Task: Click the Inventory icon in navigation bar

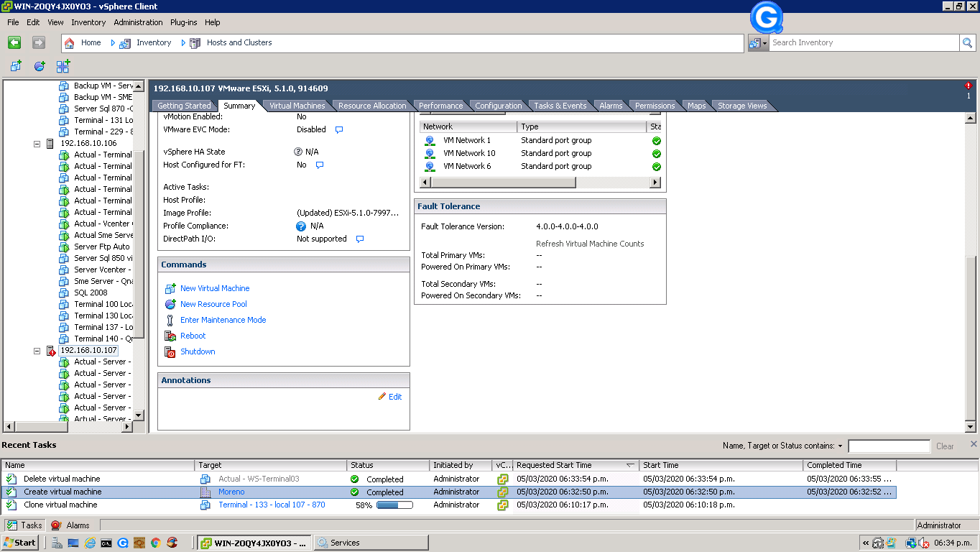Action: (124, 43)
